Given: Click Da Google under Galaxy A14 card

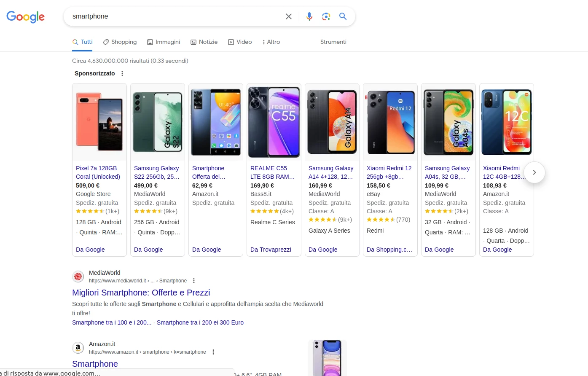Looking at the screenshot, I should point(323,250).
